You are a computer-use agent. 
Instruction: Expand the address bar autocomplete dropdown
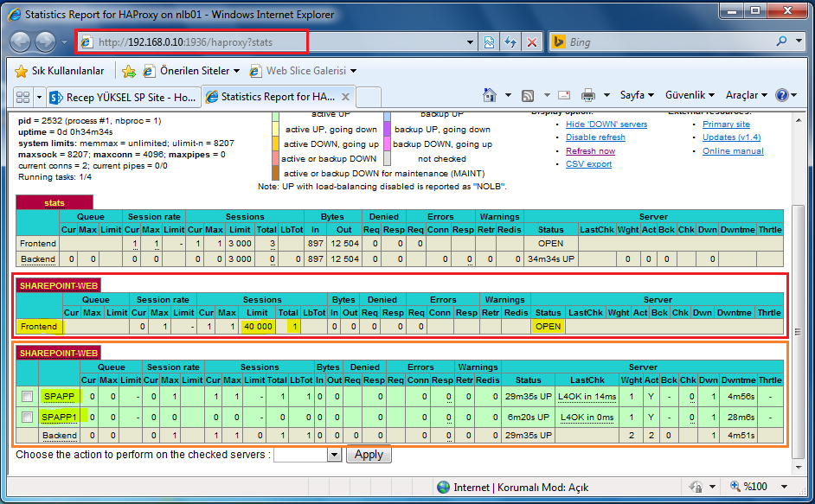pyautogui.click(x=470, y=42)
